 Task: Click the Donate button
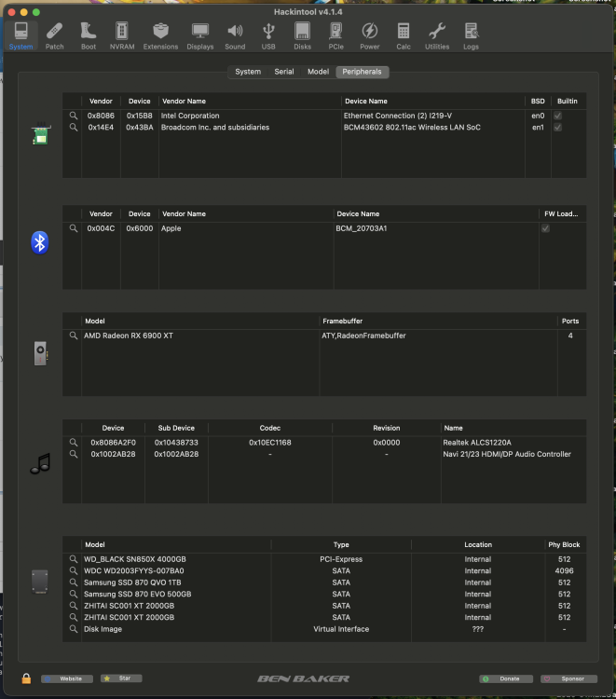[x=506, y=678]
